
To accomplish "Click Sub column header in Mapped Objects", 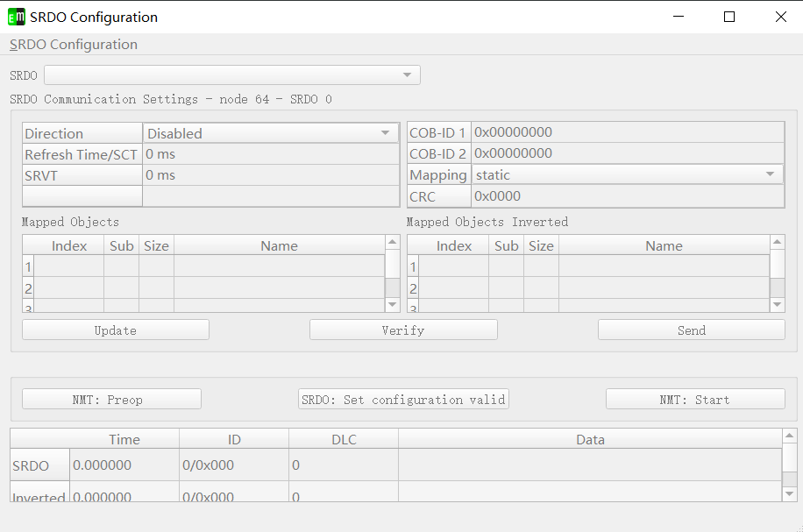I will coord(121,245).
